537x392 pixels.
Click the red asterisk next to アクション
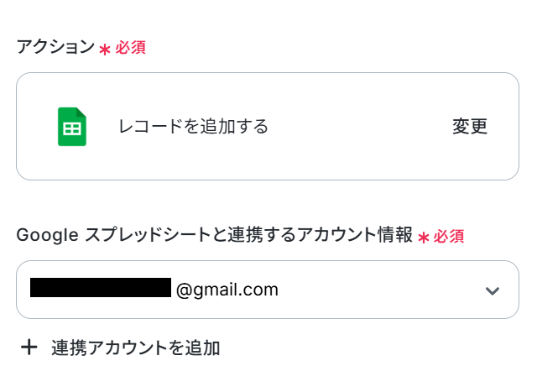click(x=105, y=50)
